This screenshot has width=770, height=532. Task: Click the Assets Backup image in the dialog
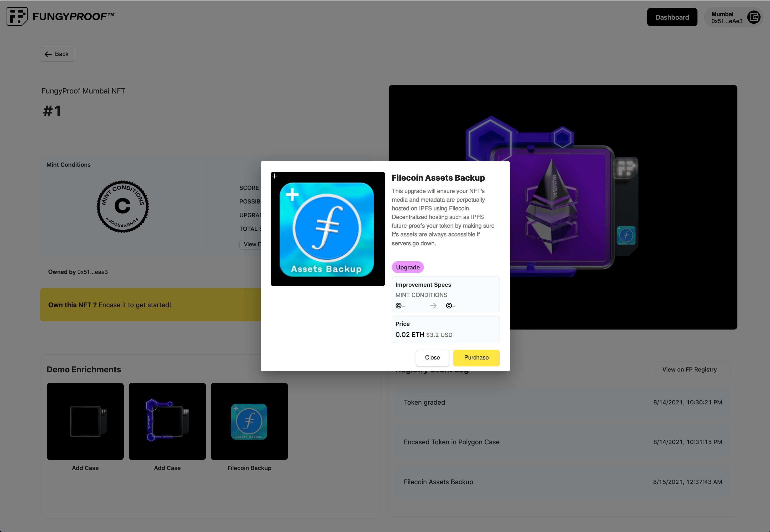(x=328, y=229)
